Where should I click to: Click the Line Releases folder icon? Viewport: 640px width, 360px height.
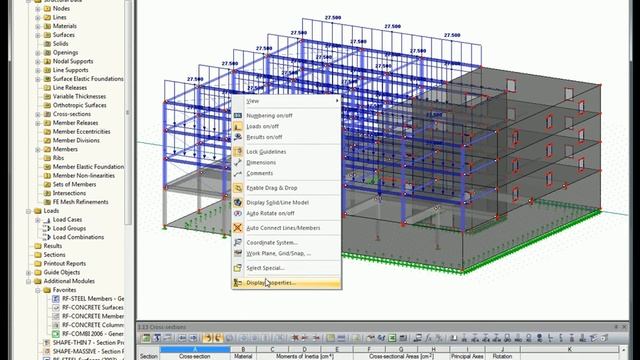coord(47,88)
